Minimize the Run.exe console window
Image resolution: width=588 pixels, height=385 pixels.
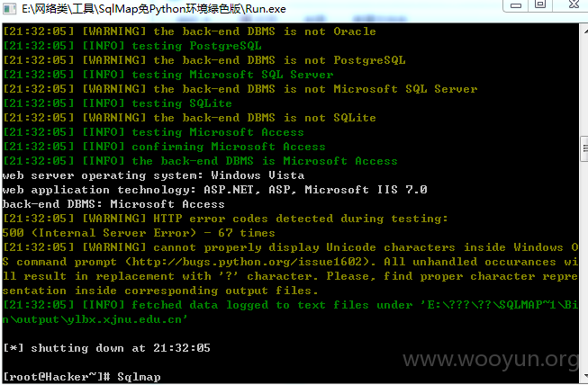point(516,4)
